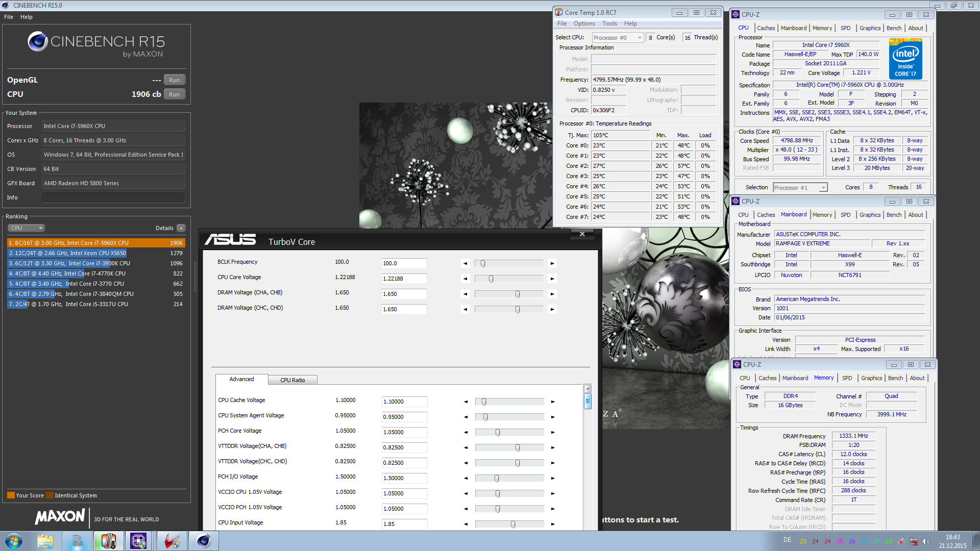Open Core Temp Options menu
980x551 pixels.
584,23
